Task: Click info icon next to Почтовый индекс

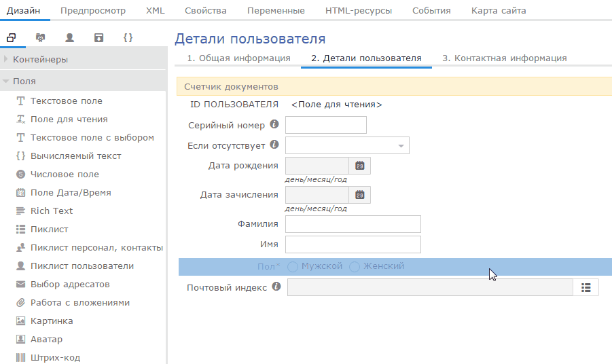Action: 276,287
